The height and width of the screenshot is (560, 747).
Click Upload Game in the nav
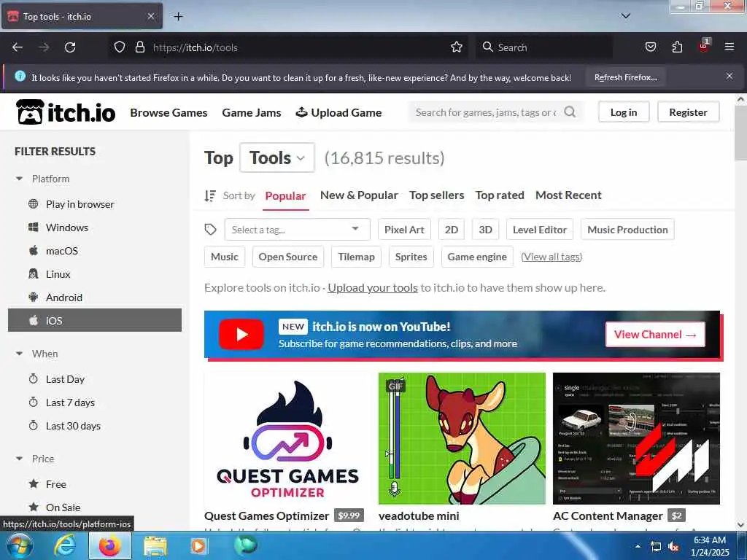tap(338, 113)
